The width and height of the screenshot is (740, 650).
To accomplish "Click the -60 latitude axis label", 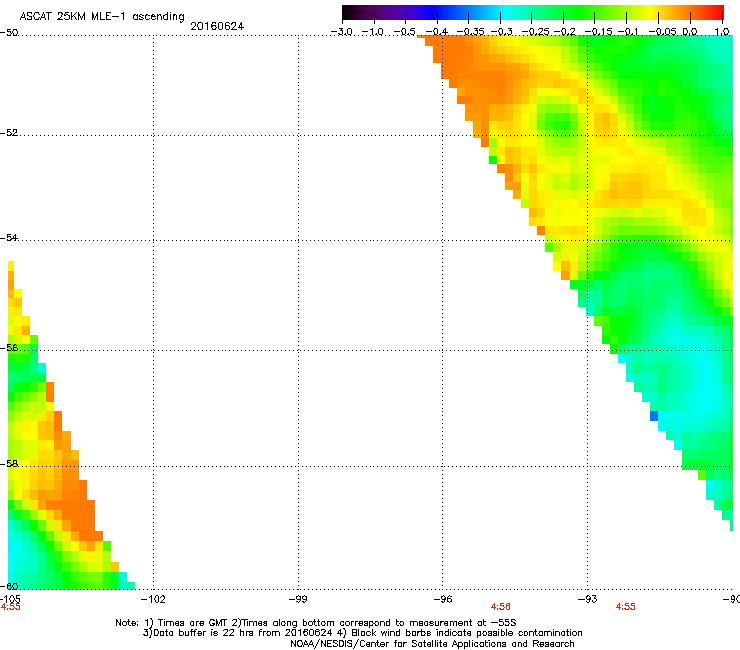I will coord(9,586).
